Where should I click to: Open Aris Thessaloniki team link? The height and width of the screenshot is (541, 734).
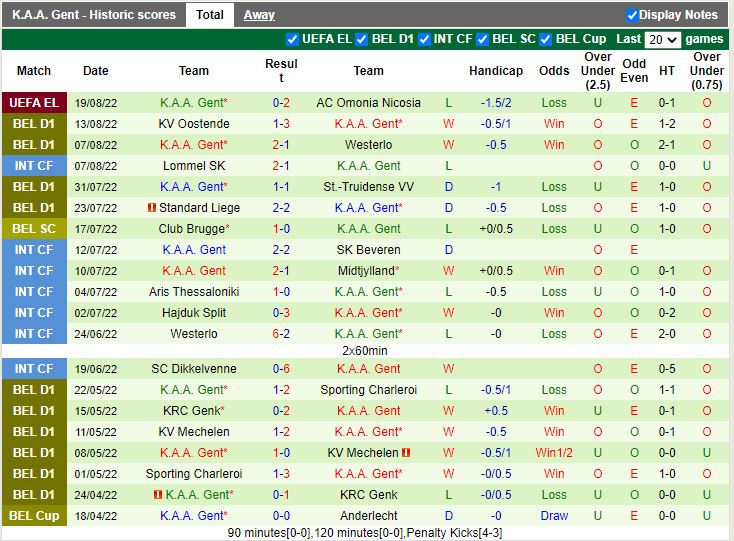tap(194, 292)
